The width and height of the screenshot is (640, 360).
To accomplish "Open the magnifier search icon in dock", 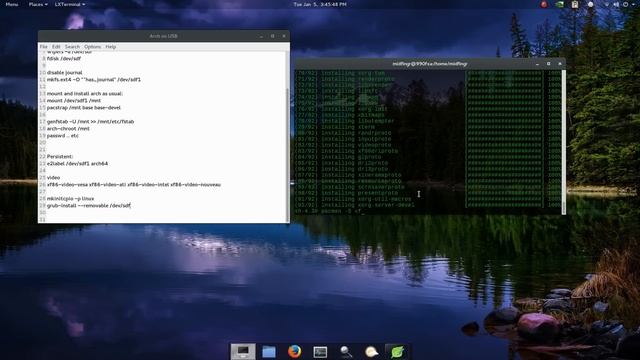I will pyautogui.click(x=346, y=351).
